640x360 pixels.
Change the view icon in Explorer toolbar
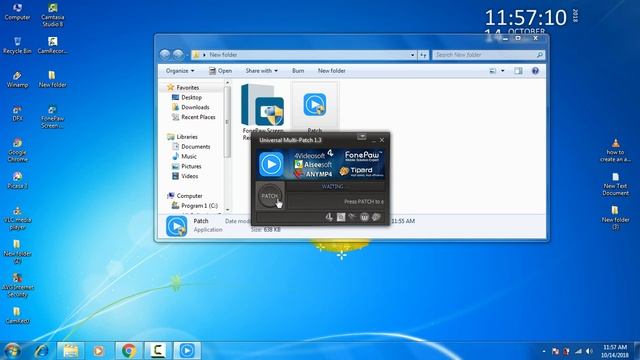click(493, 71)
